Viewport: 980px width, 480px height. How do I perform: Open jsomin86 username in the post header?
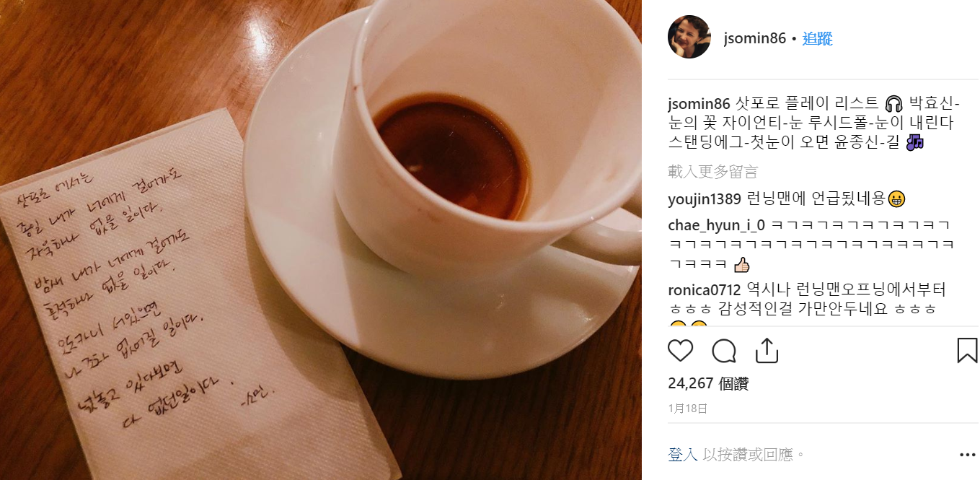coord(754,38)
